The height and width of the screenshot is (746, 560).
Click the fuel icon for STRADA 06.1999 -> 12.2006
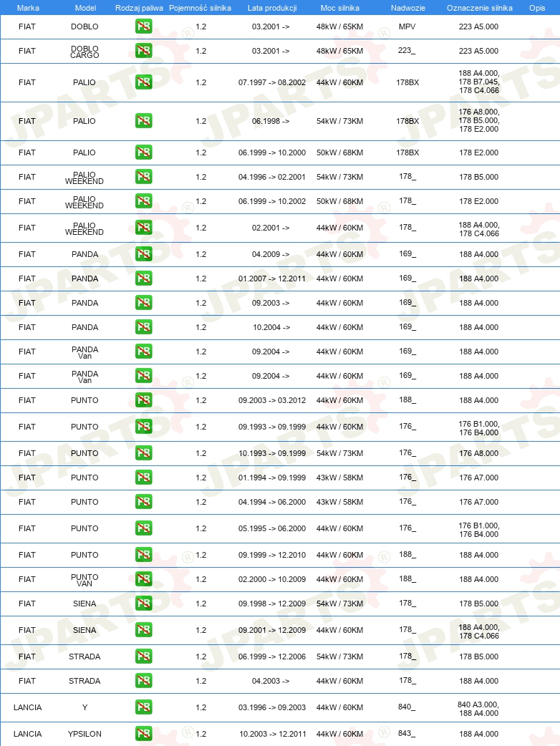click(x=143, y=657)
